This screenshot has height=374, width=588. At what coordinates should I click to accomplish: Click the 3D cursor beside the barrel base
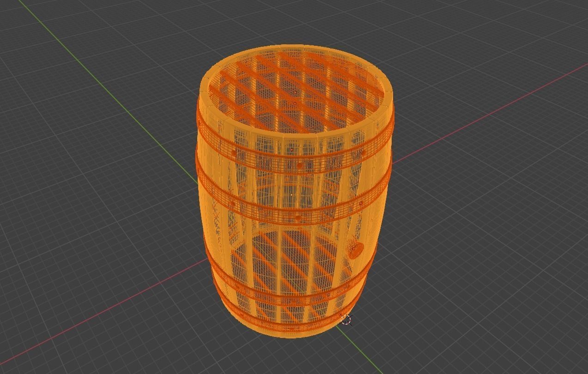tap(346, 320)
